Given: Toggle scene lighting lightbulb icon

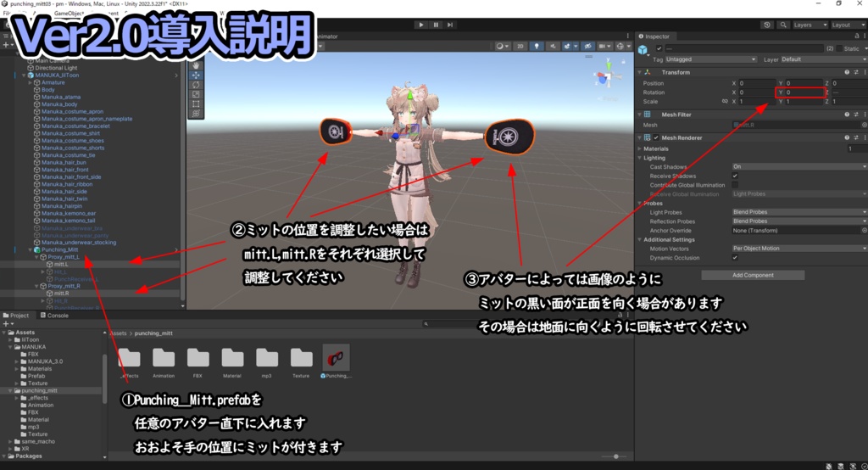Looking at the screenshot, I should (x=537, y=47).
